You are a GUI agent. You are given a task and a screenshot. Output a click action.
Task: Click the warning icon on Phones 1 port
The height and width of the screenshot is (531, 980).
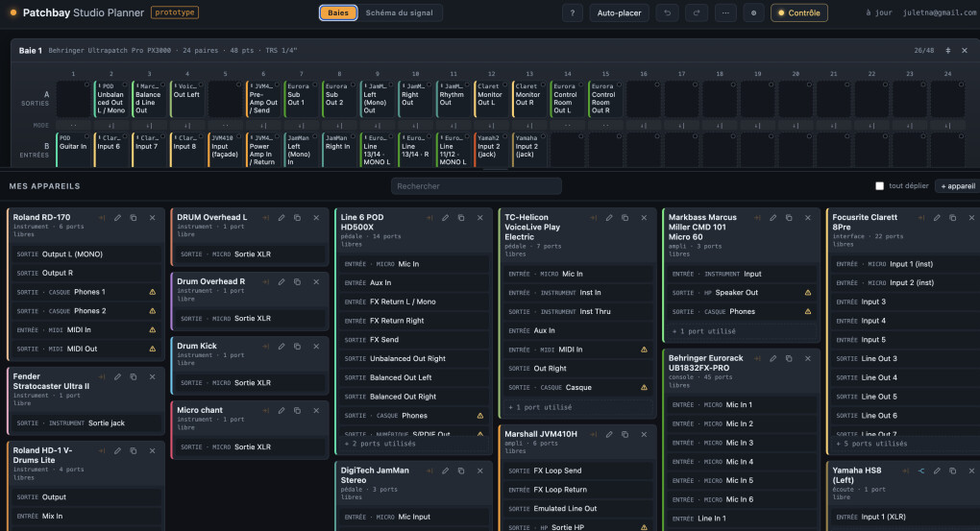tap(153, 292)
